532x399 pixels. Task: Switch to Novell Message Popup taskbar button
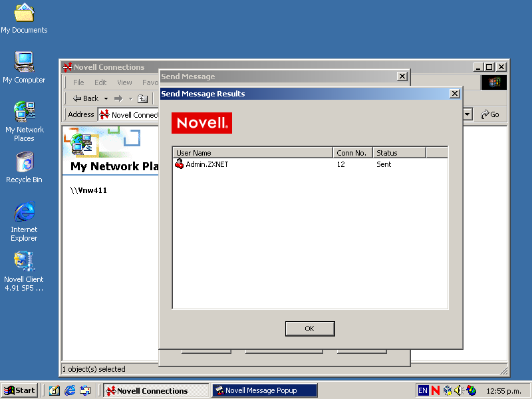(x=265, y=390)
